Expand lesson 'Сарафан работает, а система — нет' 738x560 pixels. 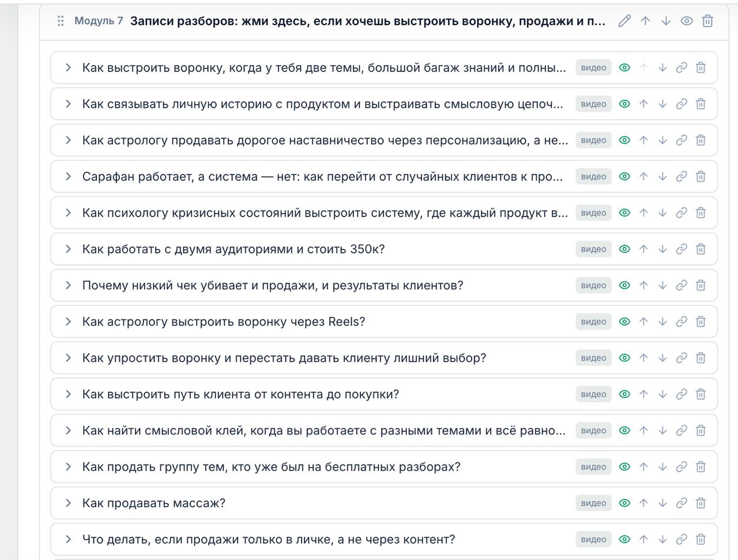tap(68, 176)
